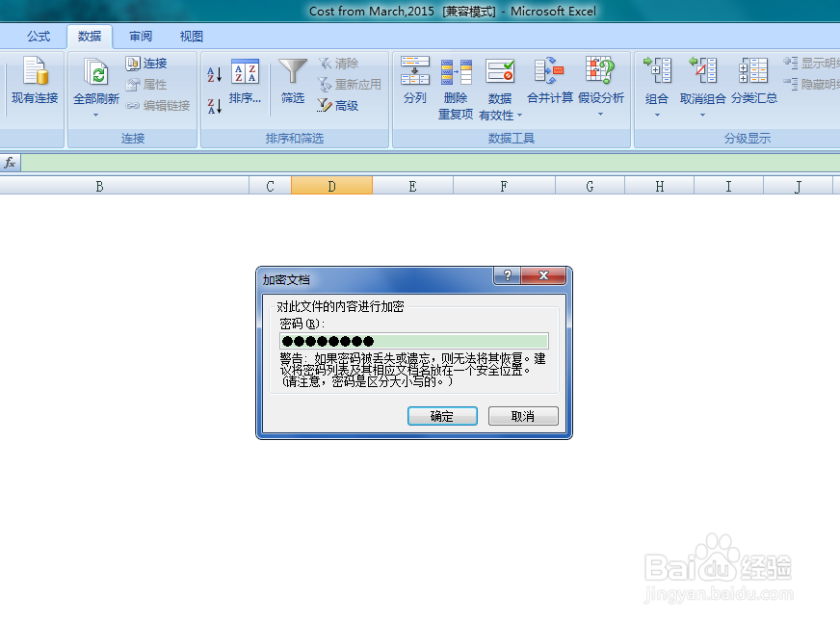Image resolution: width=840 pixels, height=623 pixels.
Task: Click Refresh All (全部刷新) icon
Action: (x=96, y=72)
